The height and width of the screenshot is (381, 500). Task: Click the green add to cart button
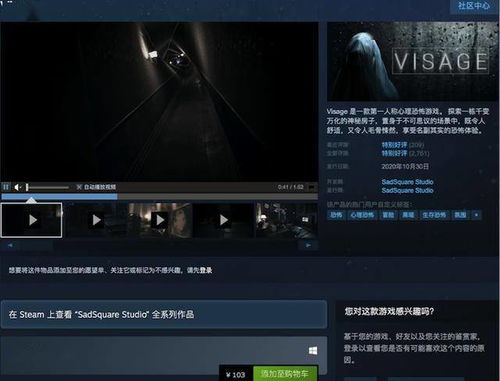coord(285,374)
